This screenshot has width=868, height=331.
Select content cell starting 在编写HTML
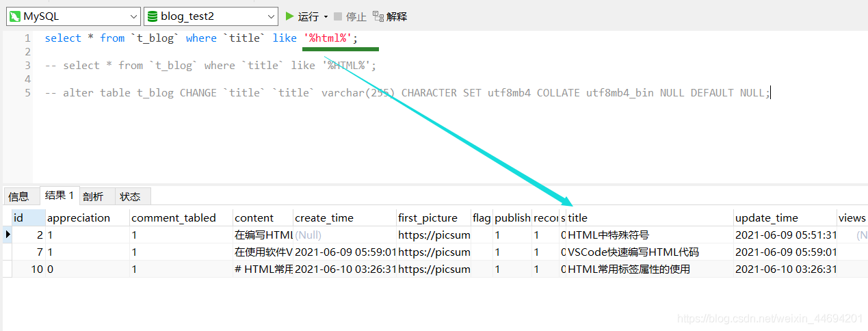click(263, 235)
